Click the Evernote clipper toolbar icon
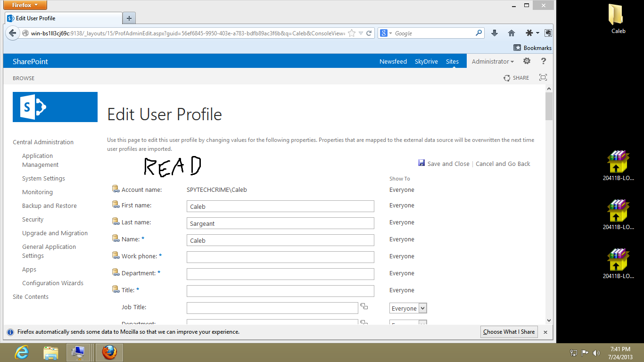This screenshot has width=644, height=362. click(548, 33)
